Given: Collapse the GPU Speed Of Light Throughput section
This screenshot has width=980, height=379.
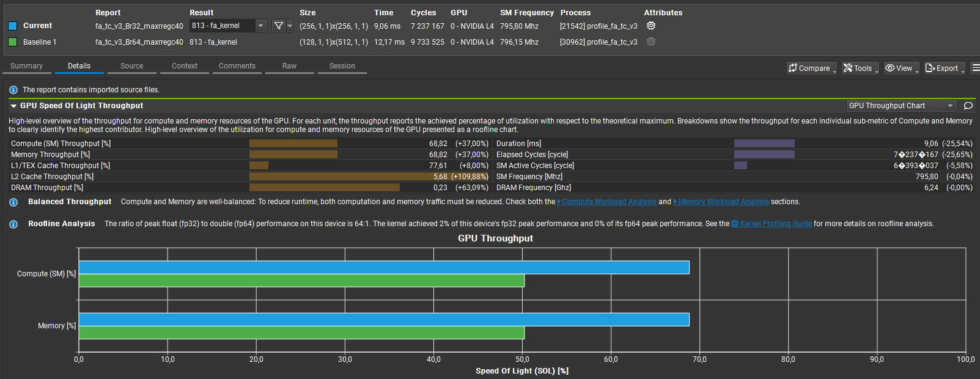Looking at the screenshot, I should 13,106.
